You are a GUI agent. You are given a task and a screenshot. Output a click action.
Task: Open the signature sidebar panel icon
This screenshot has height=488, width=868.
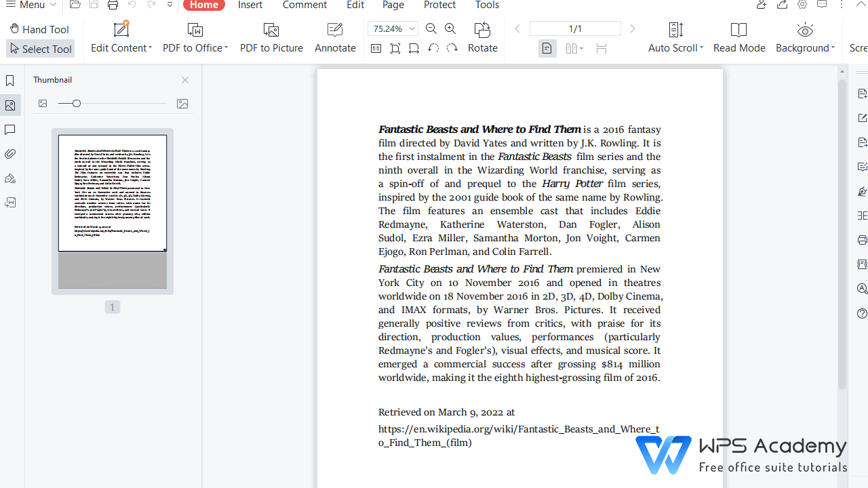tap(10, 178)
